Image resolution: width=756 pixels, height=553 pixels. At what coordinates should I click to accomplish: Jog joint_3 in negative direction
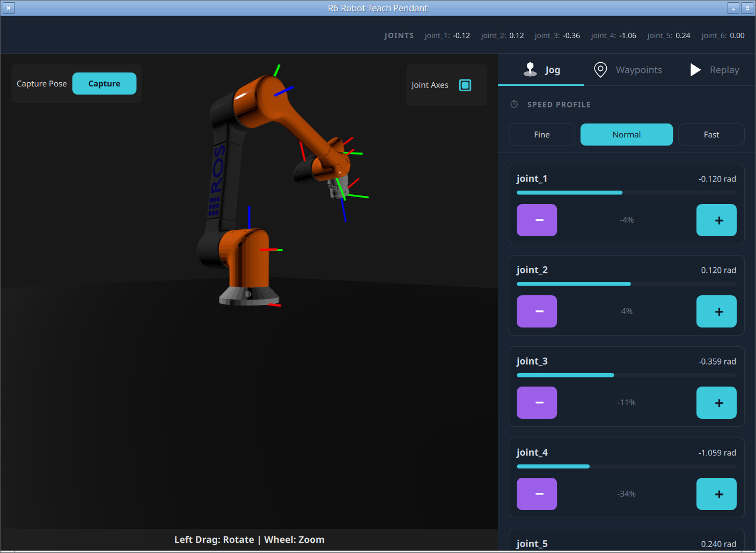(x=537, y=403)
